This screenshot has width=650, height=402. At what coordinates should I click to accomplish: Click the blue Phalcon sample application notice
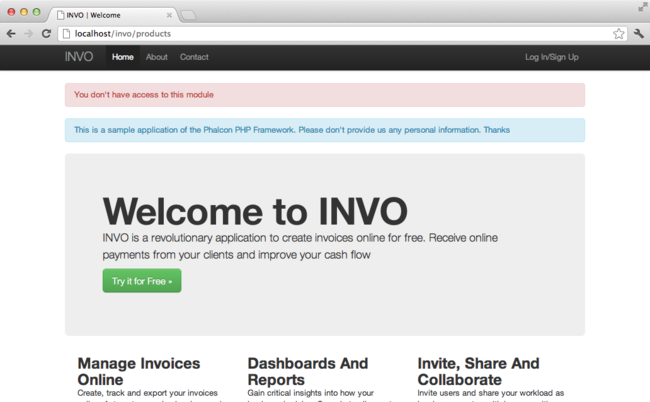pyautogui.click(x=324, y=130)
